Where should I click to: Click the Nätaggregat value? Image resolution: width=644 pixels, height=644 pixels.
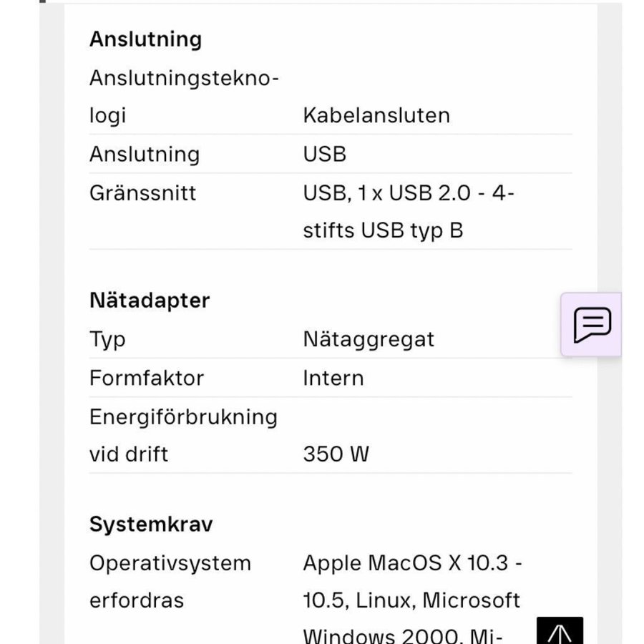pyautogui.click(x=369, y=338)
